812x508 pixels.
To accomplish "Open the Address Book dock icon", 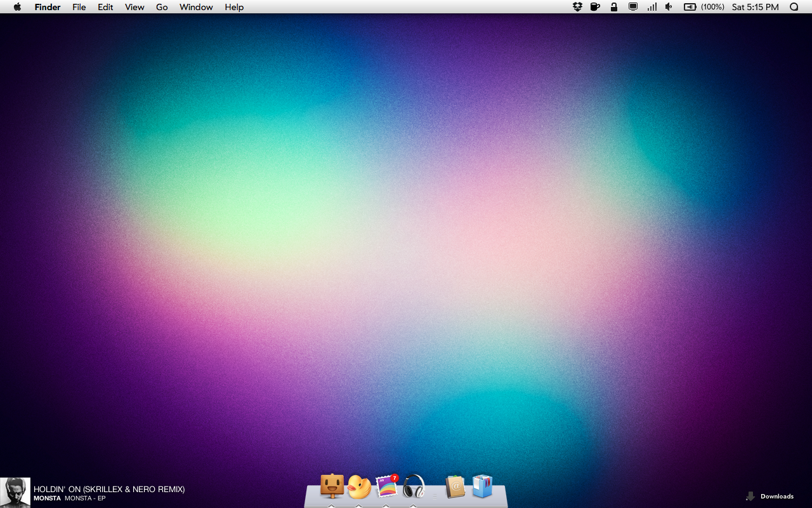I will pyautogui.click(x=455, y=486).
